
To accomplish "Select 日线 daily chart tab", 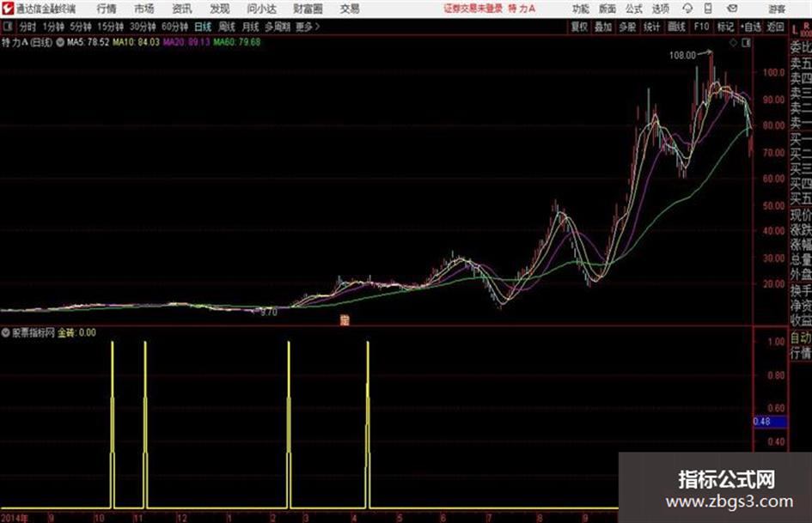I will click(203, 27).
